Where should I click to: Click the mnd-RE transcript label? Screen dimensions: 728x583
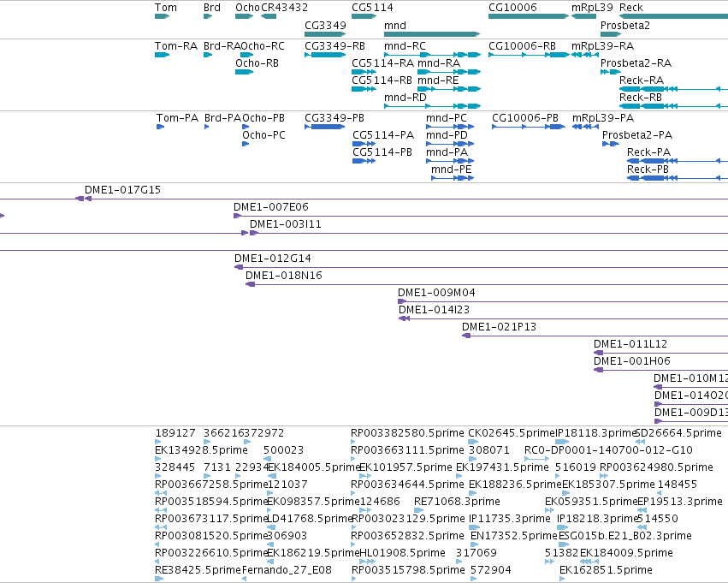point(438,80)
